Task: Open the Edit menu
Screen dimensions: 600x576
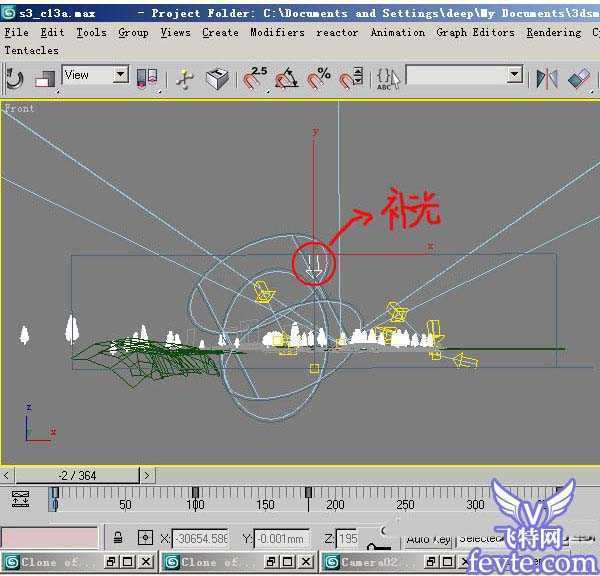Action: point(52,33)
